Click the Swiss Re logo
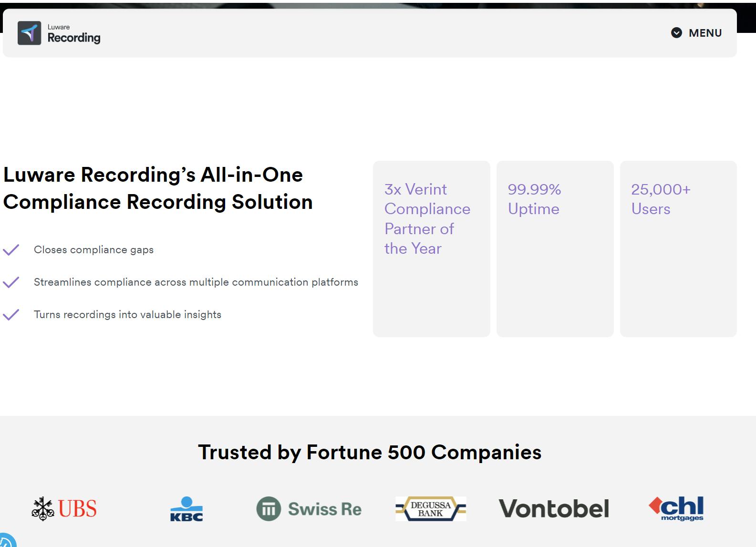Image resolution: width=756 pixels, height=547 pixels. click(309, 509)
